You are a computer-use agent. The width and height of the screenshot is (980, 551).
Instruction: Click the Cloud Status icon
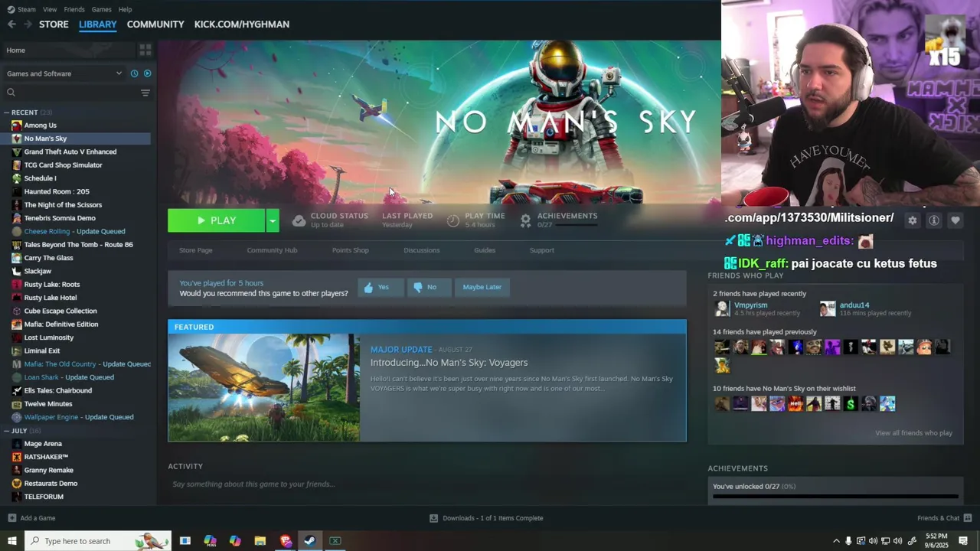(299, 220)
